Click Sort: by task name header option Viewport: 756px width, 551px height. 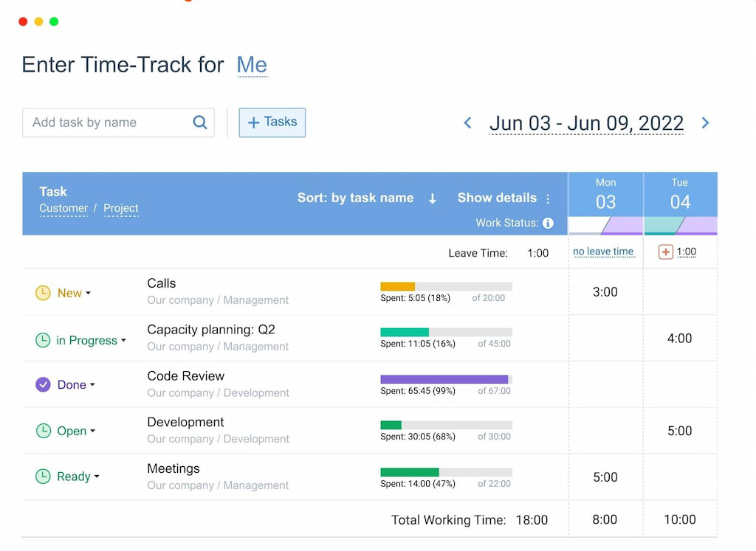coord(355,198)
